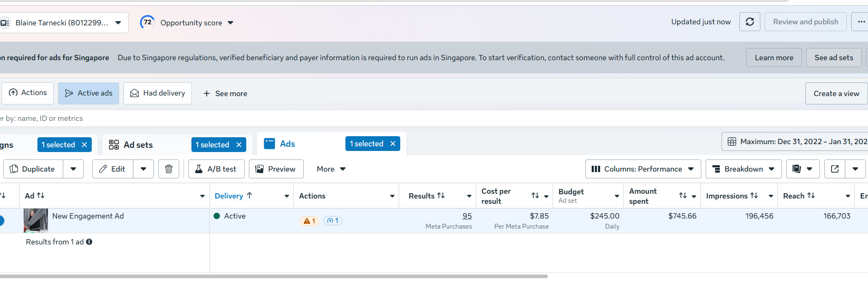This screenshot has height=284, width=868.
Task: Open the Budget column header menu arrow
Action: pos(617,196)
